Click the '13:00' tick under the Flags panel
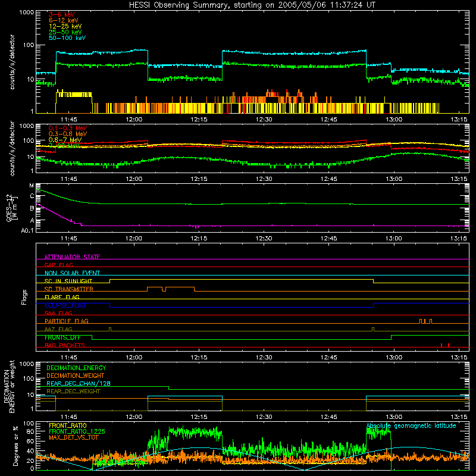The width and height of the screenshot is (476, 476). (394, 358)
